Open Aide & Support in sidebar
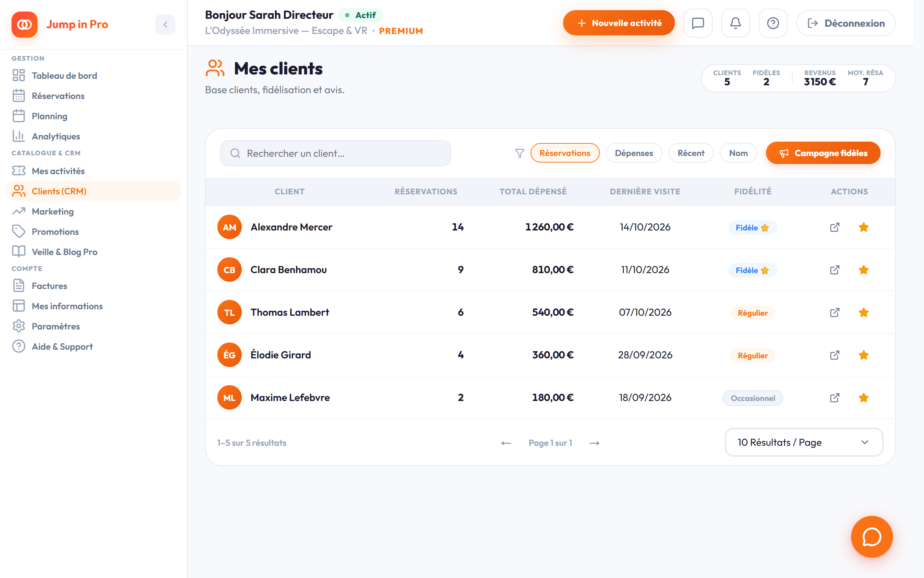 click(93, 347)
